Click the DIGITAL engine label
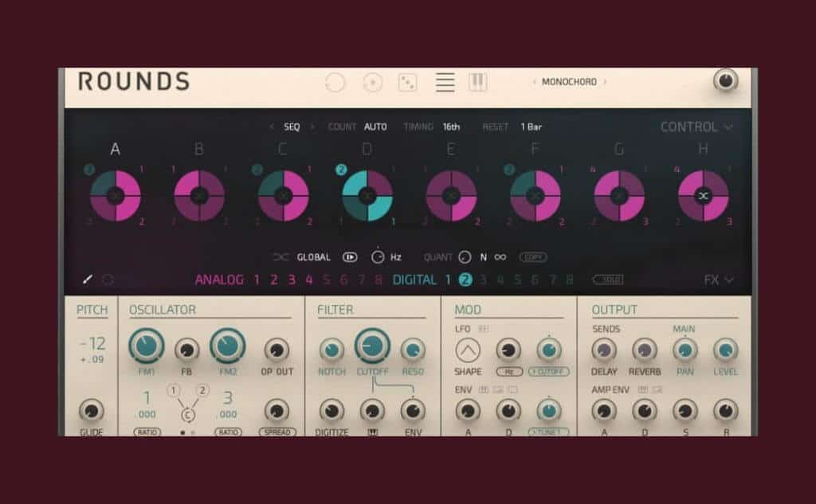This screenshot has height=504, width=816. pos(414,279)
